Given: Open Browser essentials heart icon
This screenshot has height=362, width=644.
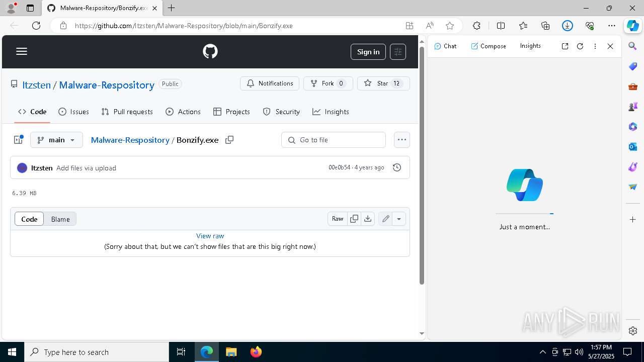Looking at the screenshot, I should point(590,26).
